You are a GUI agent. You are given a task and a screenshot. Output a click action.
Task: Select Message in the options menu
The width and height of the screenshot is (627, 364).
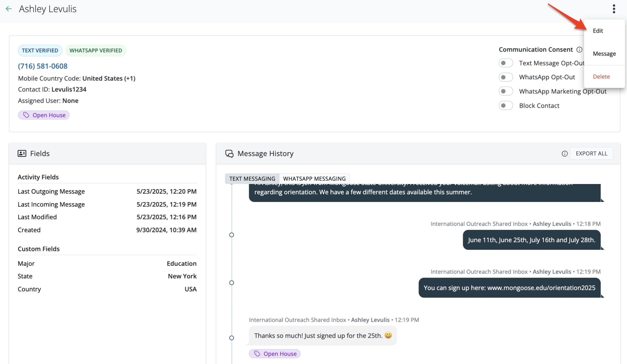(604, 54)
